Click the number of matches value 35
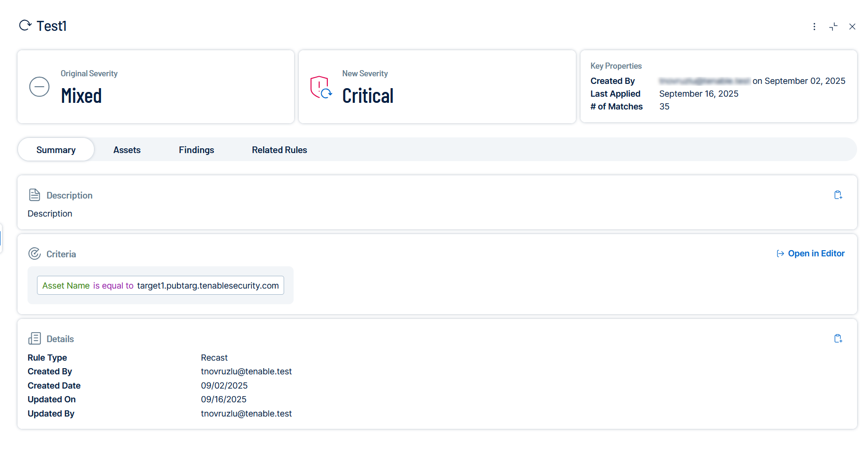 [664, 107]
